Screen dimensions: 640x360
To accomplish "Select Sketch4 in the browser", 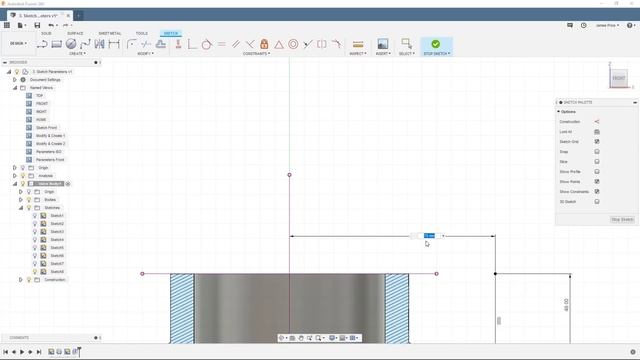I will pyautogui.click(x=57, y=240).
